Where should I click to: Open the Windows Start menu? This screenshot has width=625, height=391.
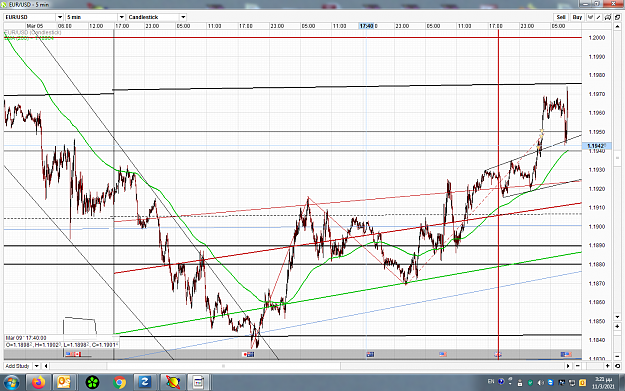[11, 383]
